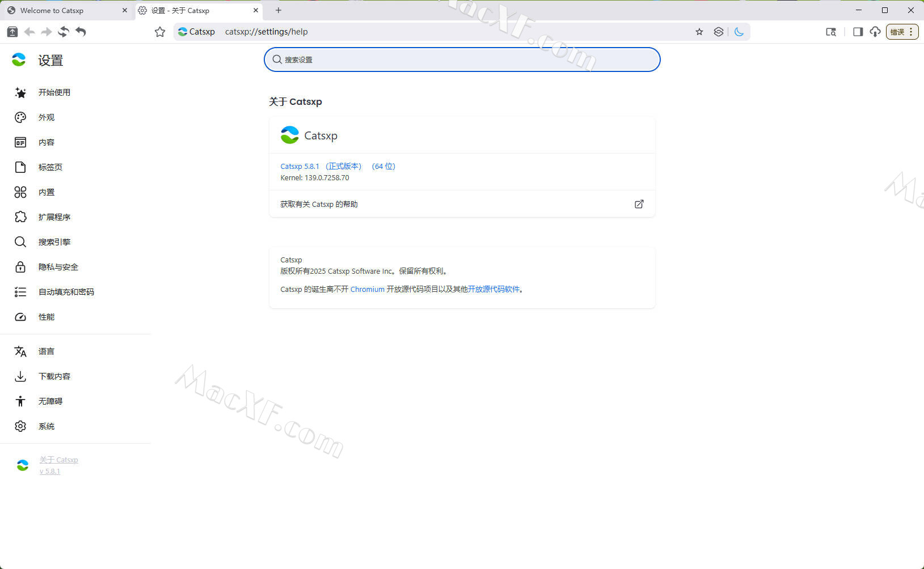The height and width of the screenshot is (569, 924).
Task: Minimize the browser window
Action: coord(858,10)
